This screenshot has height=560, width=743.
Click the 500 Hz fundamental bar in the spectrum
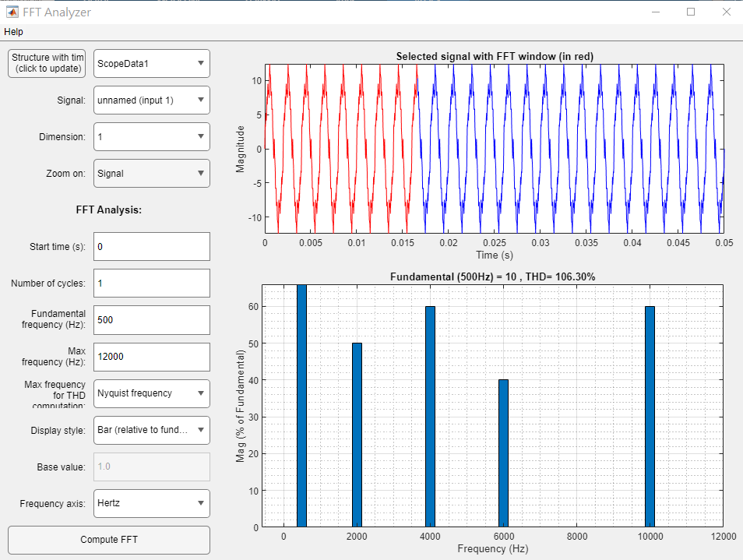[x=302, y=406]
